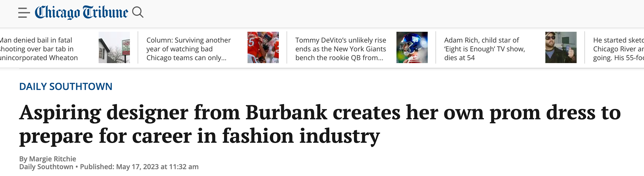The width and height of the screenshot is (644, 176).
Task: Open the Tommy DeVito Giants helmet thumbnail
Action: 412,47
